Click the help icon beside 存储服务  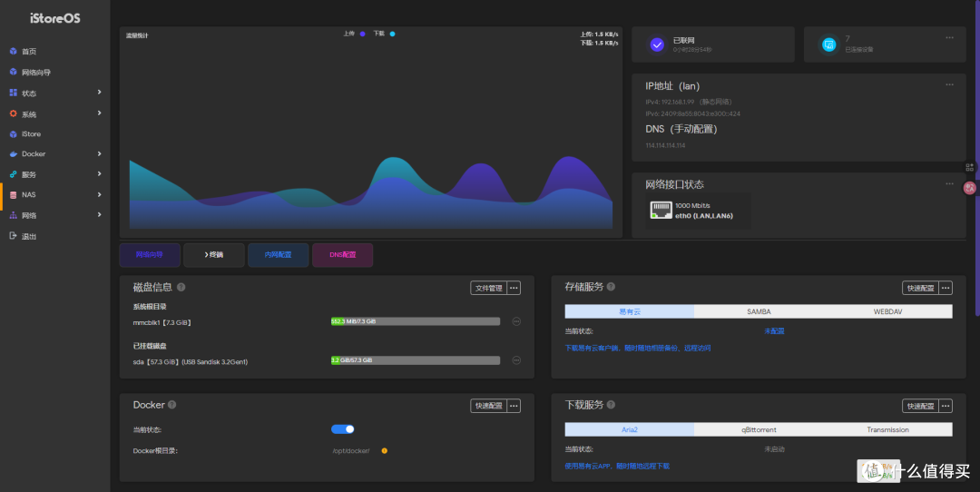612,286
